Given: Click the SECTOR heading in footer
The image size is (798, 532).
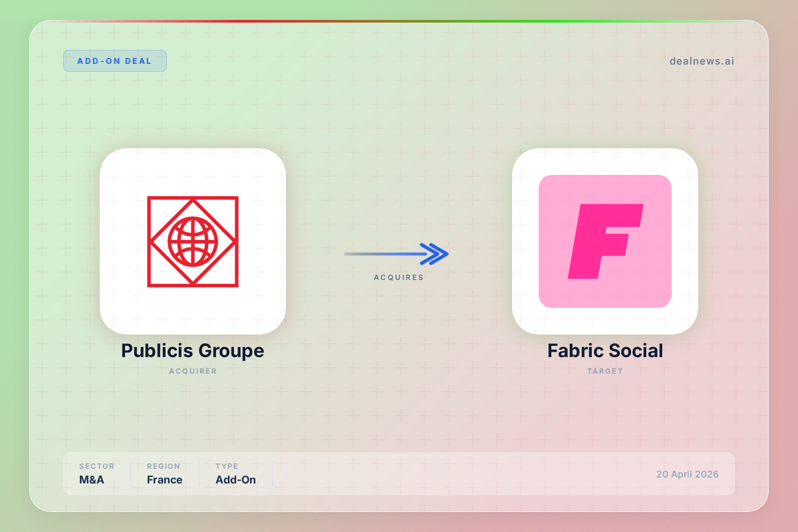Looking at the screenshot, I should [96, 466].
